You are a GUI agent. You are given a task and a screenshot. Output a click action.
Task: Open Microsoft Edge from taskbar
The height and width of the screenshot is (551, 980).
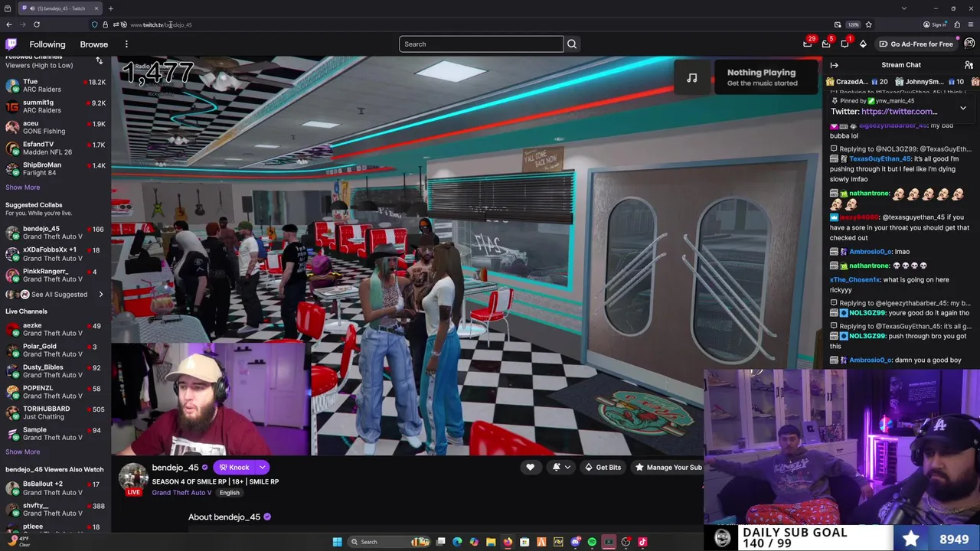457,542
